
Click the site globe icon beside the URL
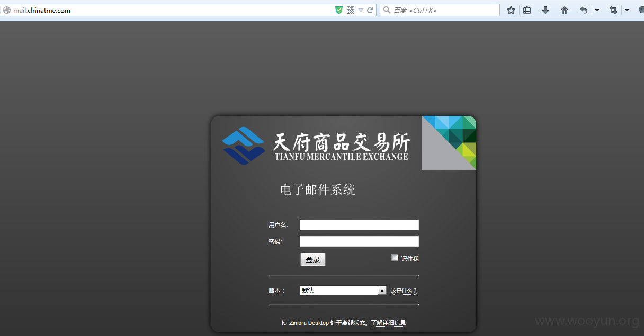6,10
